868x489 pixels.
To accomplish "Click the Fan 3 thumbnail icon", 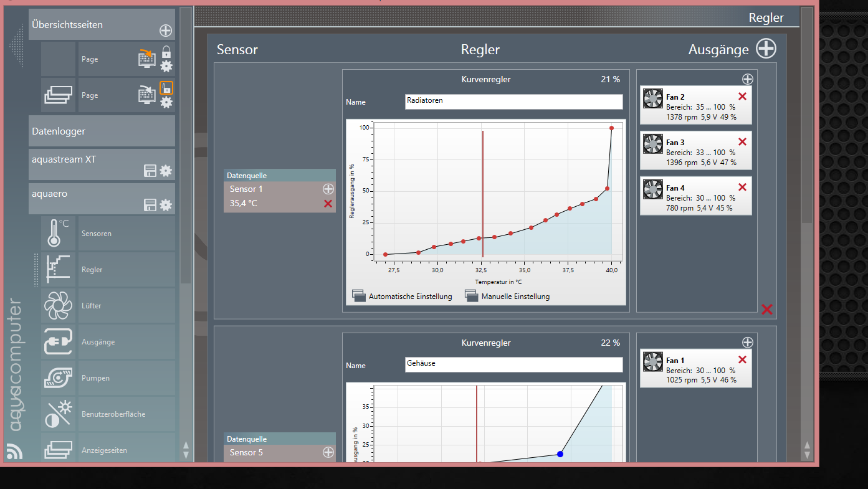I will point(653,144).
